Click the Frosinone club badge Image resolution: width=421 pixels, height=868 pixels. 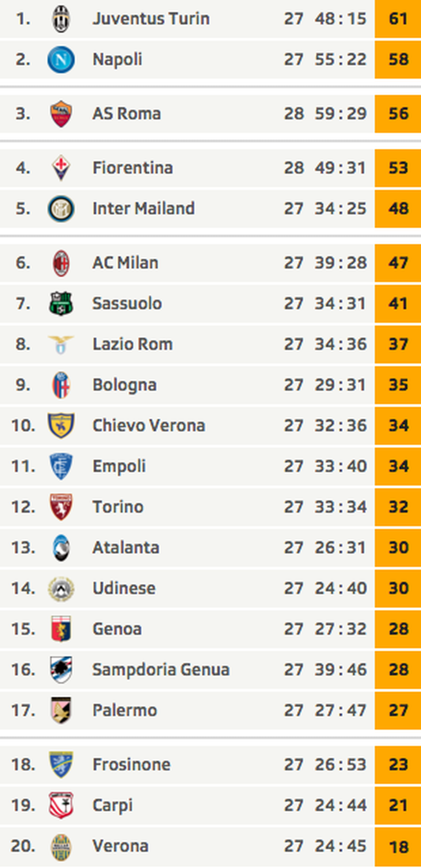point(61,765)
